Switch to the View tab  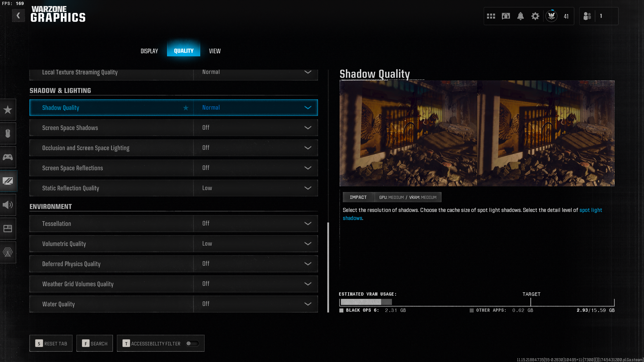tap(215, 51)
